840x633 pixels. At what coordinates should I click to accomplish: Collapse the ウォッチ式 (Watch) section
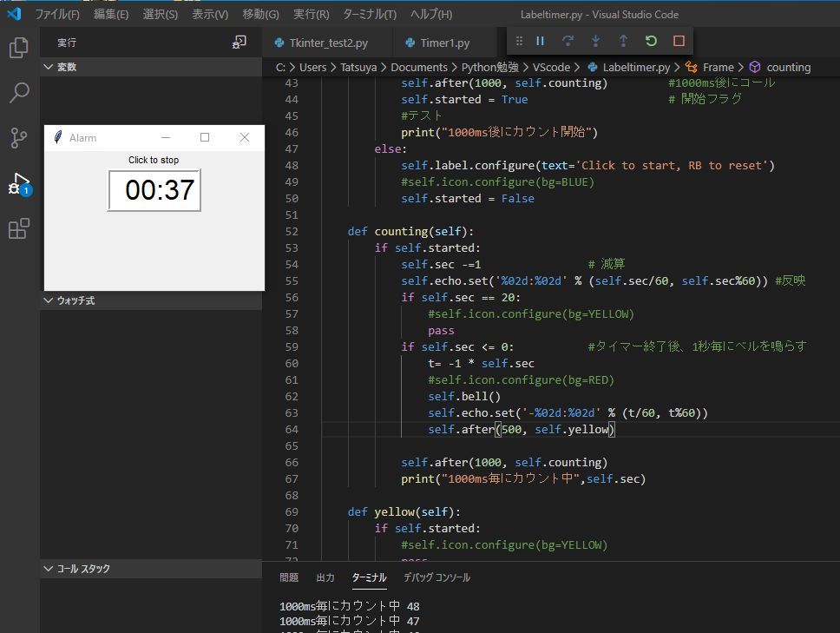(150, 300)
